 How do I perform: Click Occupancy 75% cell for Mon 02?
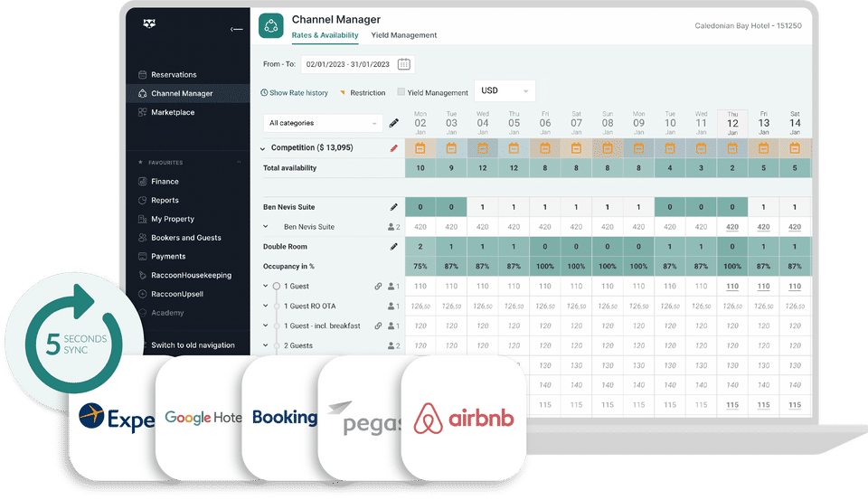(420, 267)
